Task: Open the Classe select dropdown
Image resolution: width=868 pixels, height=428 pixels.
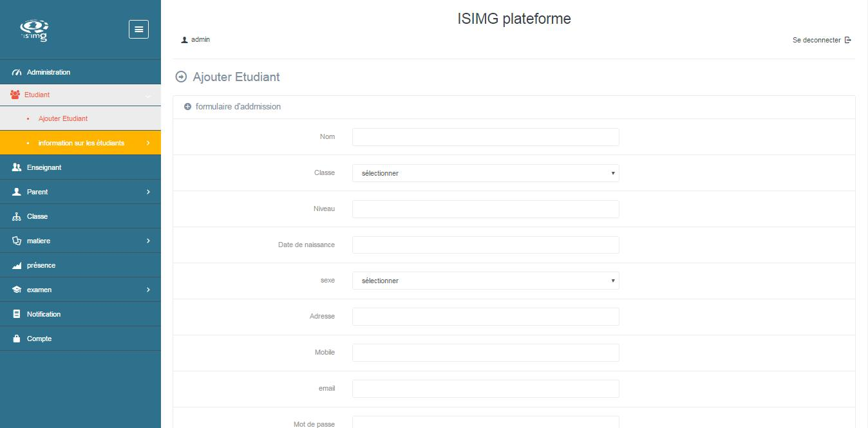Action: (x=486, y=173)
